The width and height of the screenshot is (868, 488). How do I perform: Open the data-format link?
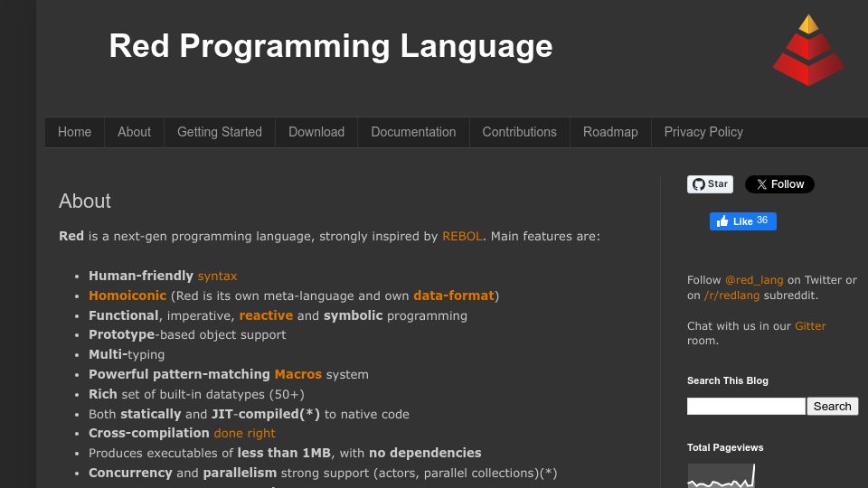453,296
